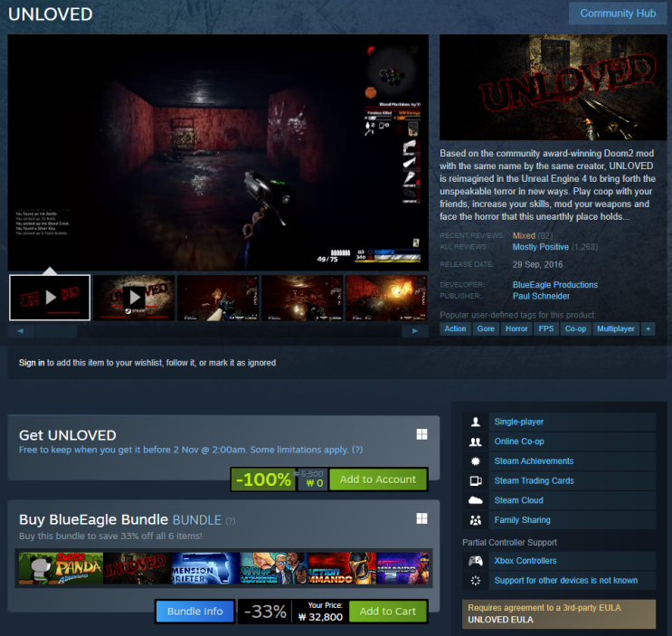The image size is (672, 636).
Task: Open the cartoon characters bundle game image
Action: coord(273,568)
